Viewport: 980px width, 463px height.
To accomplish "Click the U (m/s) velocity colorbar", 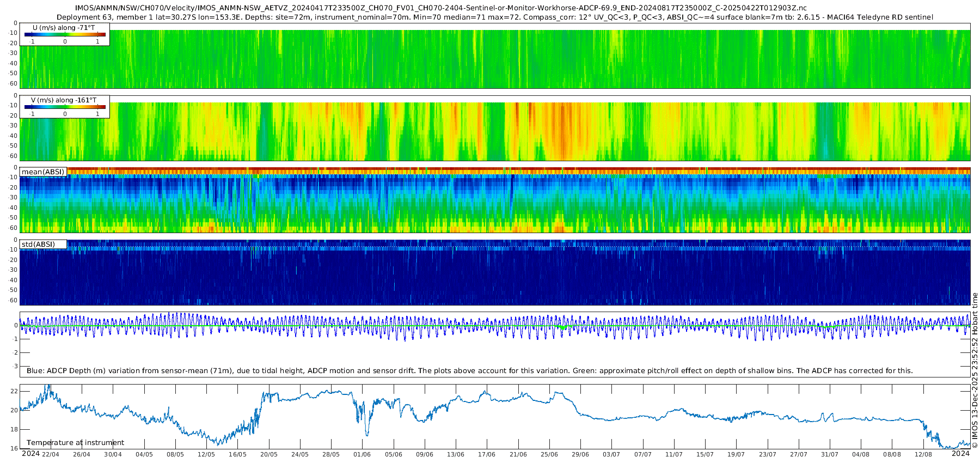I will pos(65,35).
